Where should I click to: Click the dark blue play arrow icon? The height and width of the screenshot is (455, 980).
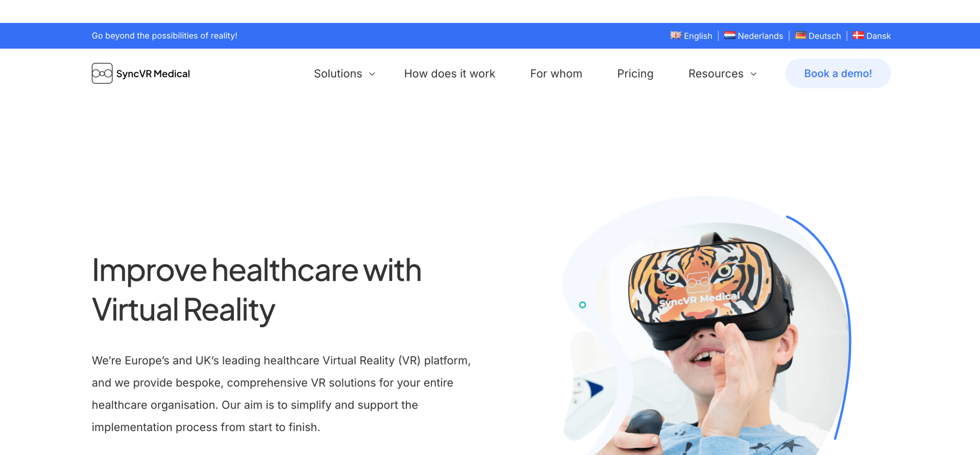coord(595,389)
